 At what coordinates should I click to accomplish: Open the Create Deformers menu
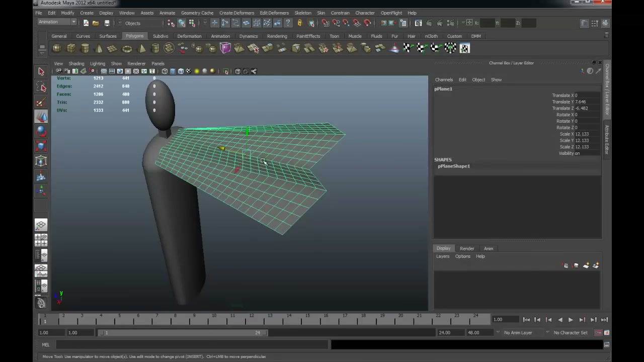(x=236, y=13)
